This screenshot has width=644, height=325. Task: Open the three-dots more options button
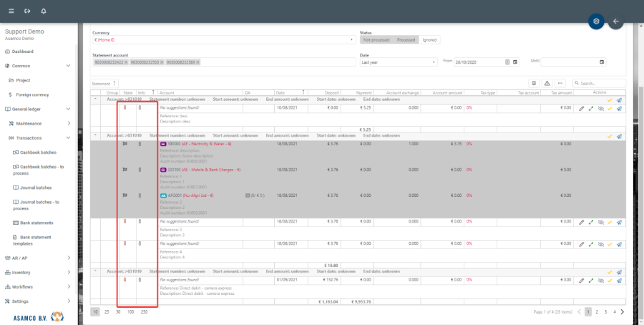(x=560, y=83)
